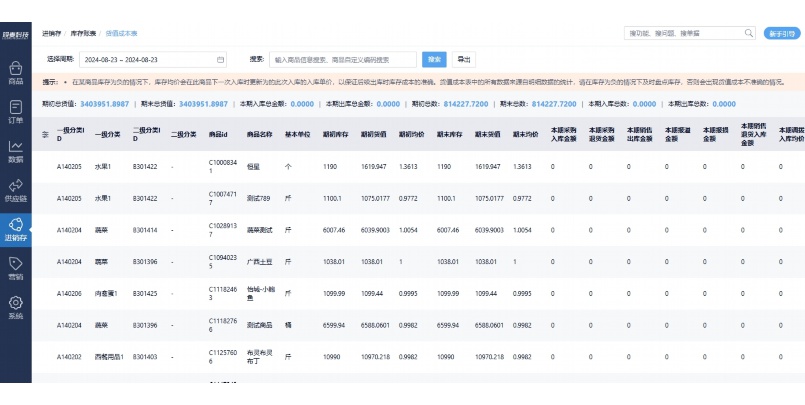Click the 库存报表 breadcrumb link

coord(83,33)
